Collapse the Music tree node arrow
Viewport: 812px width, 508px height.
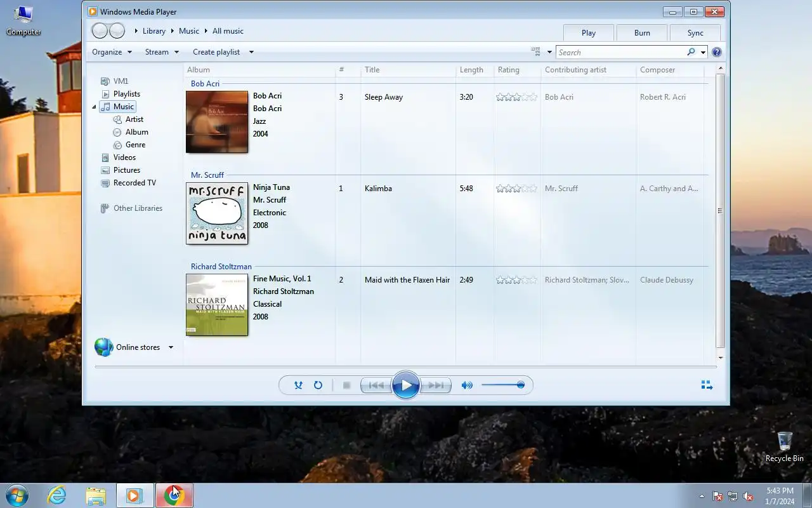point(94,107)
